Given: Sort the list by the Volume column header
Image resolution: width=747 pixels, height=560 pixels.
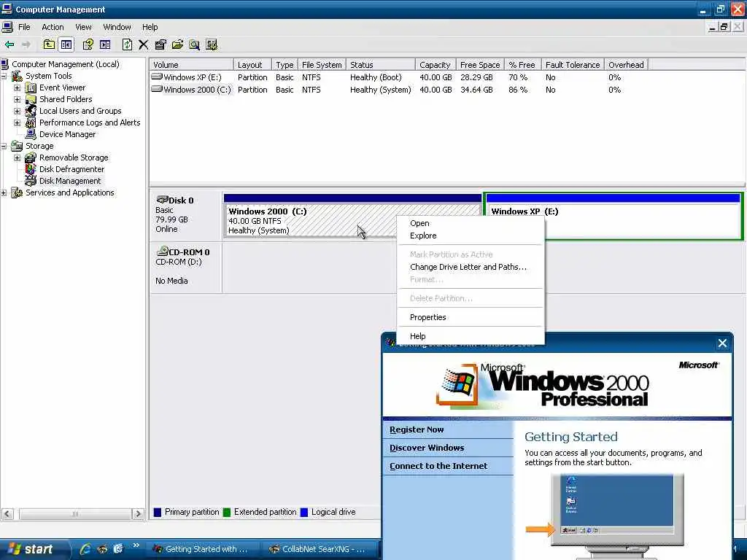Looking at the screenshot, I should pos(191,65).
